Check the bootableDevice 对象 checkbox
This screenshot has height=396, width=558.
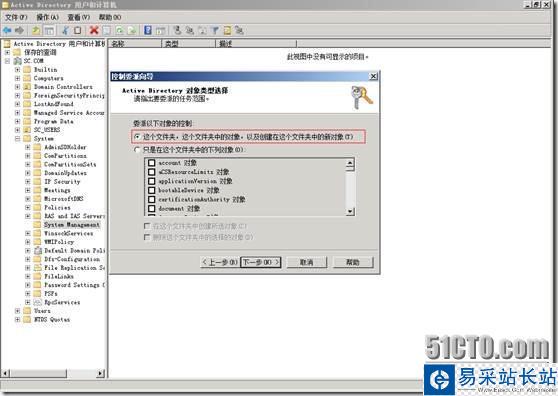152,190
